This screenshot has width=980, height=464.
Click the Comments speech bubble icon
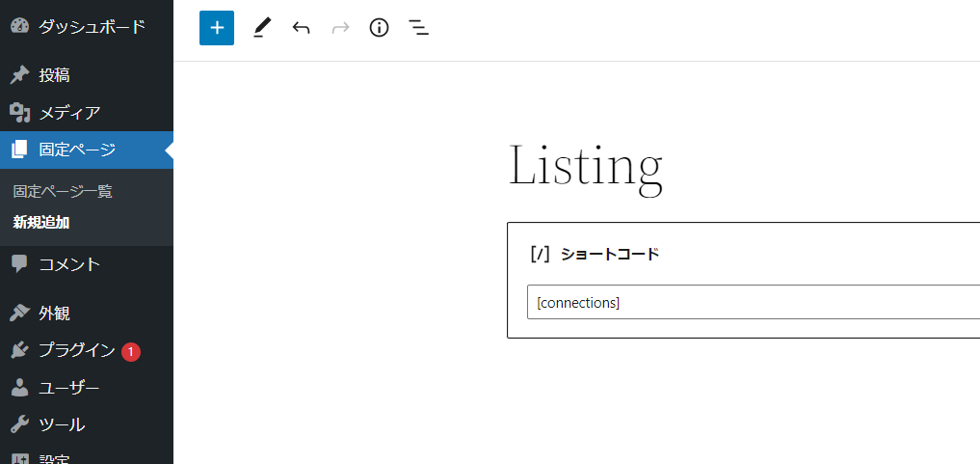tap(20, 264)
